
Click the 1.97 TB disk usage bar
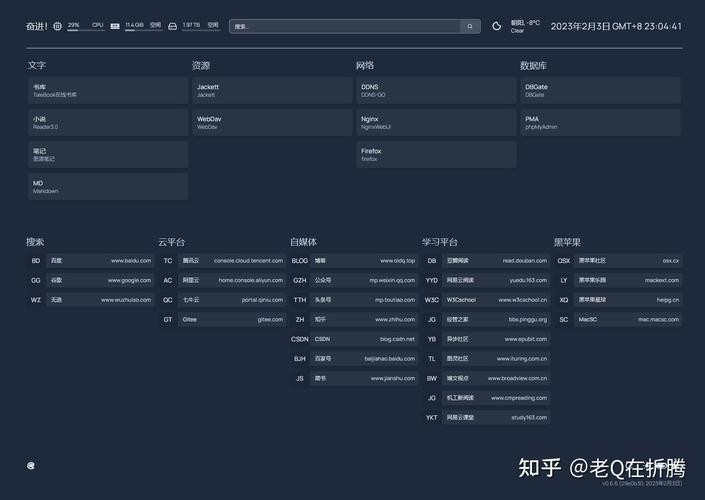pos(201,30)
